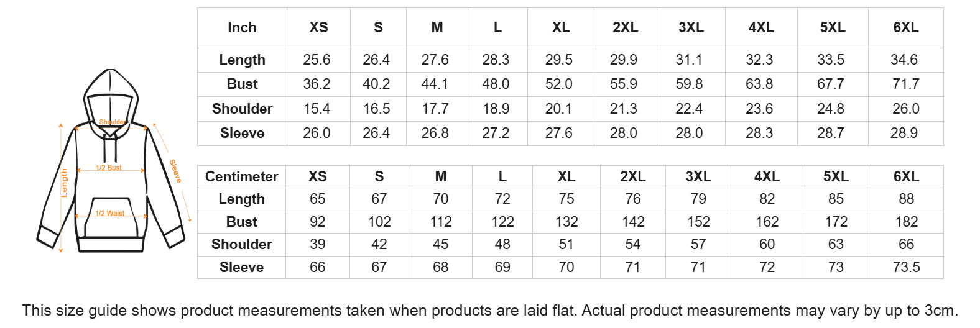Select the Sleeve row label in centimeter table
Image resolution: width=980 pixels, height=328 pixels.
tap(242, 267)
